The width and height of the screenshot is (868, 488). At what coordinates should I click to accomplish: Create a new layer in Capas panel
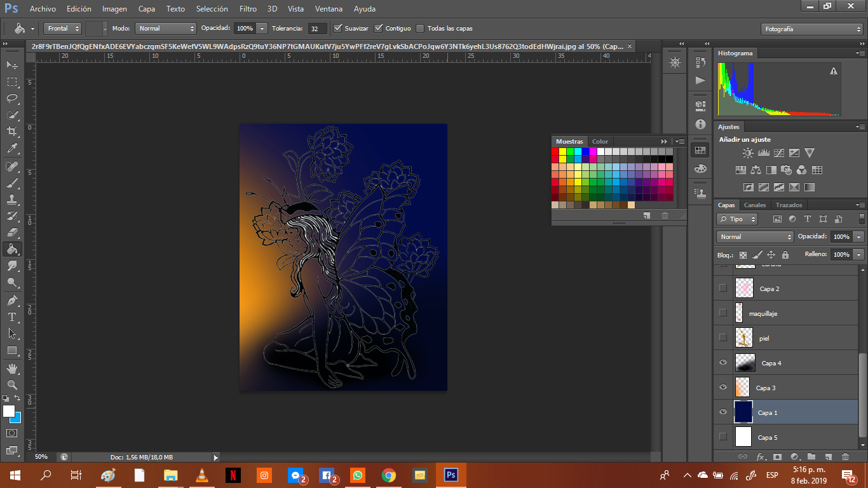pyautogui.click(x=828, y=457)
